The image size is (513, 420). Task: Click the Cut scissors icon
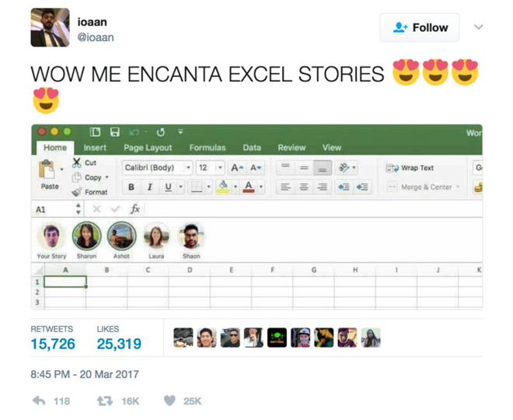click(x=77, y=163)
